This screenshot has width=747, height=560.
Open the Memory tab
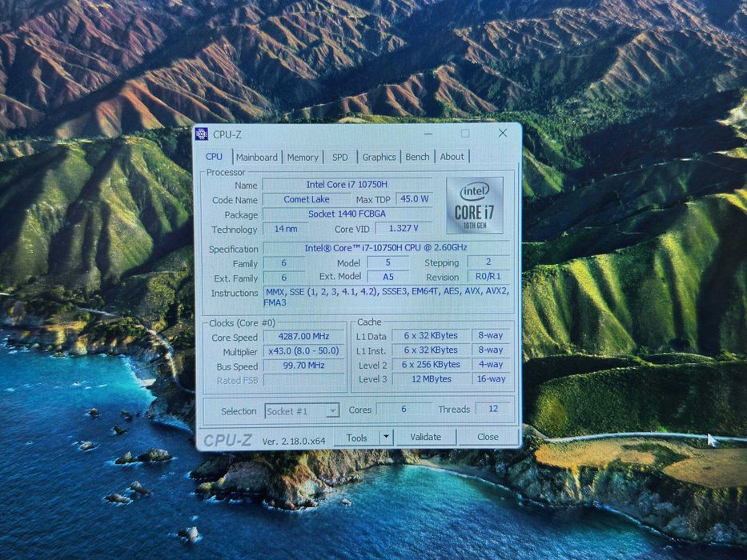303,157
